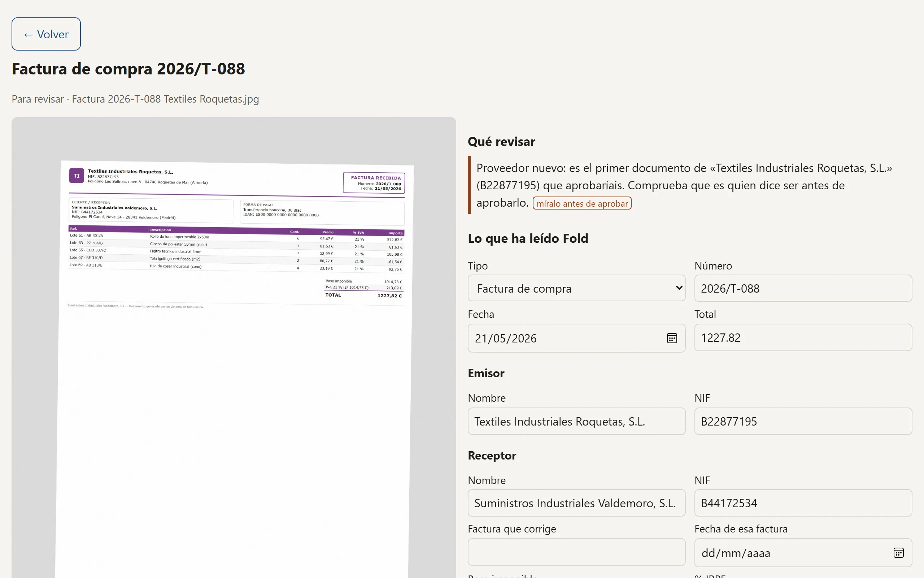Viewport: 924px width, 578px height.
Task: Click file name 'Factura 2026-T-088 Textiles Roquetas.jpg'
Action: 165,99
